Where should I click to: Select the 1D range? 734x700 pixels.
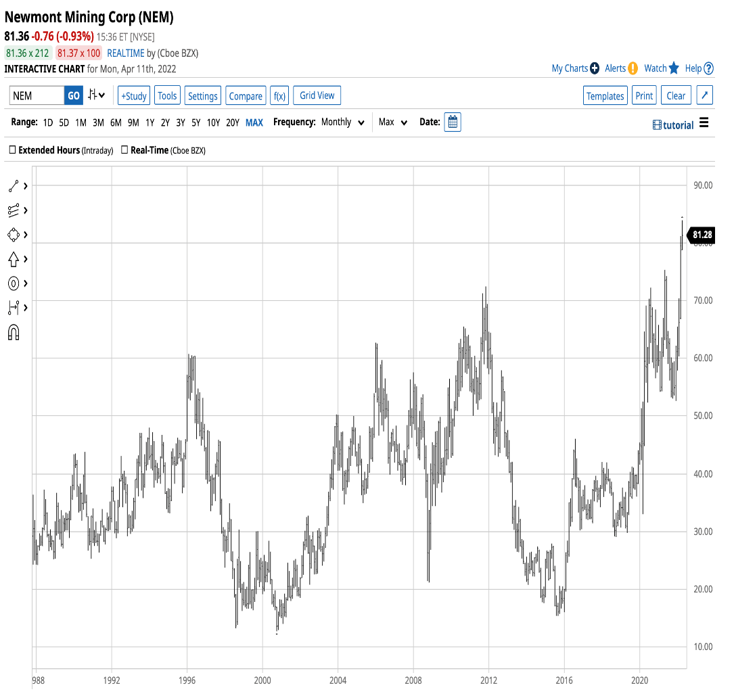[48, 122]
